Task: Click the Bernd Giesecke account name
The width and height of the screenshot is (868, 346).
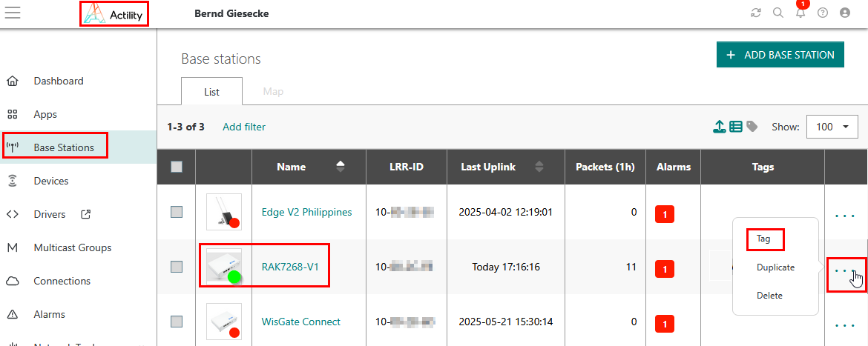Action: tap(232, 13)
